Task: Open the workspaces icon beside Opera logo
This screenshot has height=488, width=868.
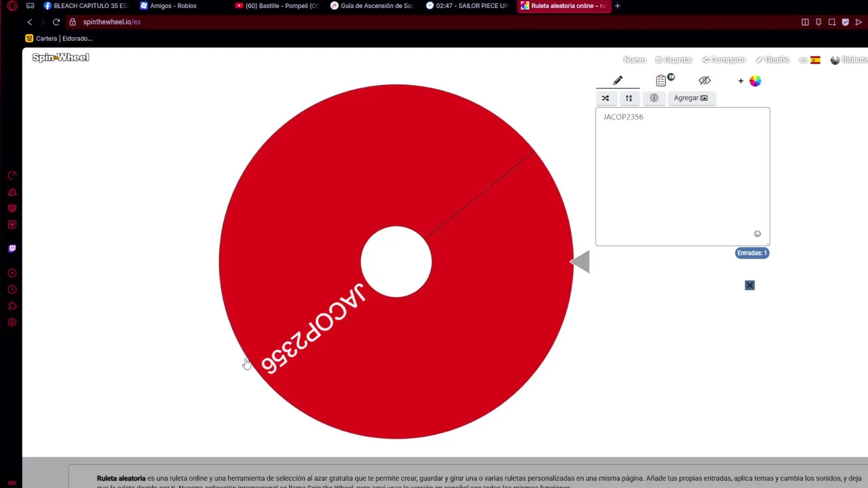Action: tap(31, 5)
